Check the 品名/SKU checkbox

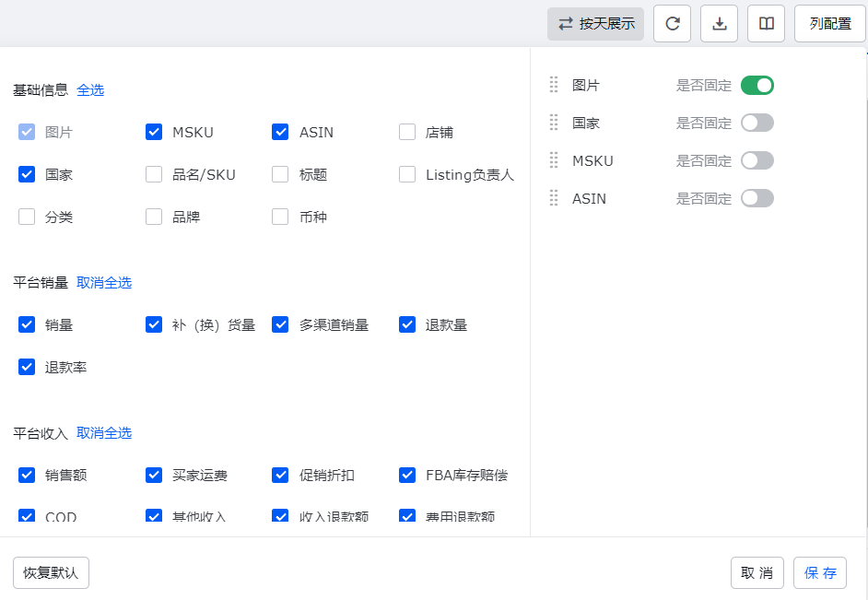coord(153,174)
